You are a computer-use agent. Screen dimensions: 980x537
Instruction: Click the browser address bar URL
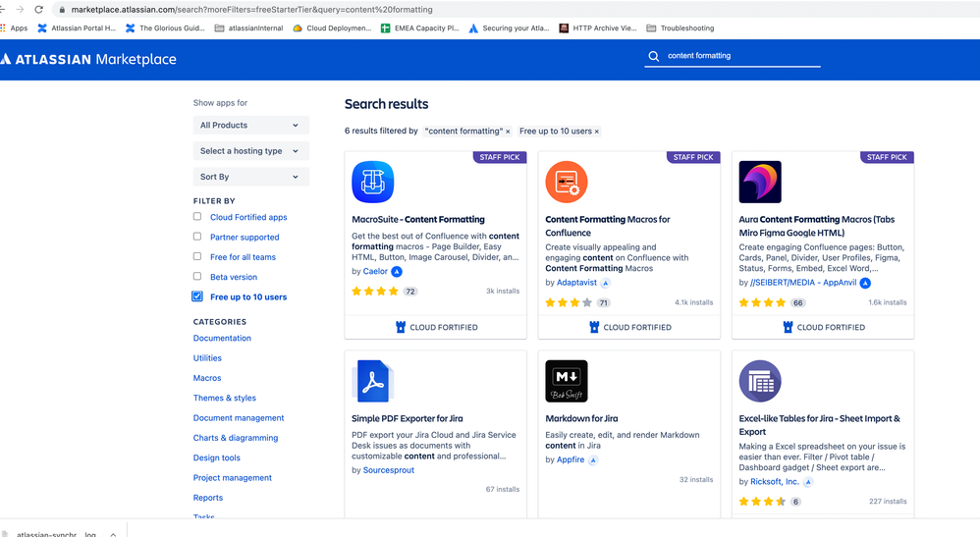252,10
